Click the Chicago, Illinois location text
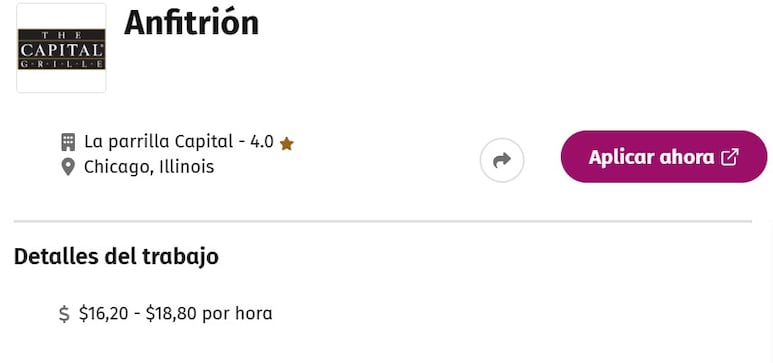This screenshot has width=773, height=363. coord(149,167)
